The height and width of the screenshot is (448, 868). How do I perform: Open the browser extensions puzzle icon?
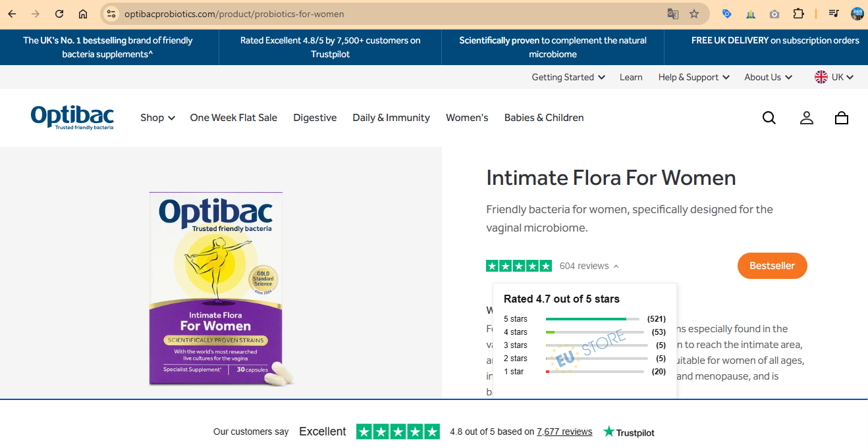[x=798, y=14]
